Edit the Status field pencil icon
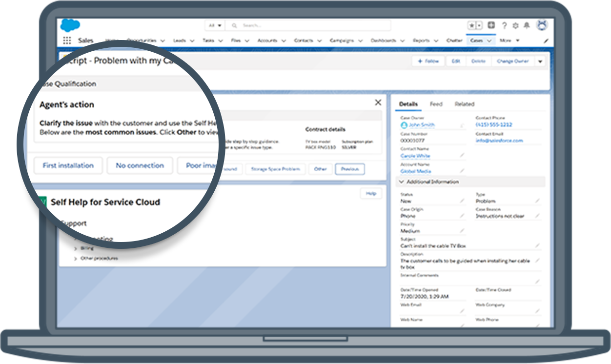 462,201
